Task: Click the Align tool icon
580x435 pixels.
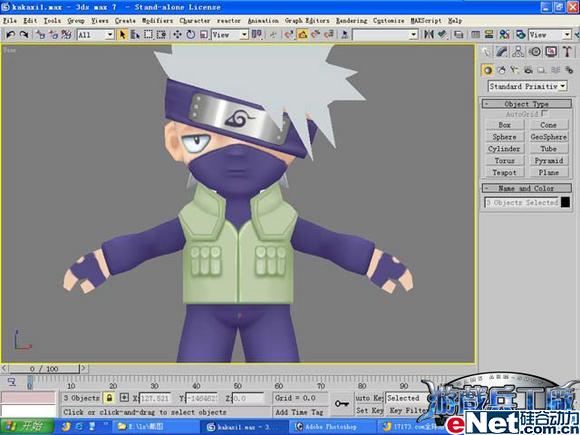Action: [x=442, y=35]
